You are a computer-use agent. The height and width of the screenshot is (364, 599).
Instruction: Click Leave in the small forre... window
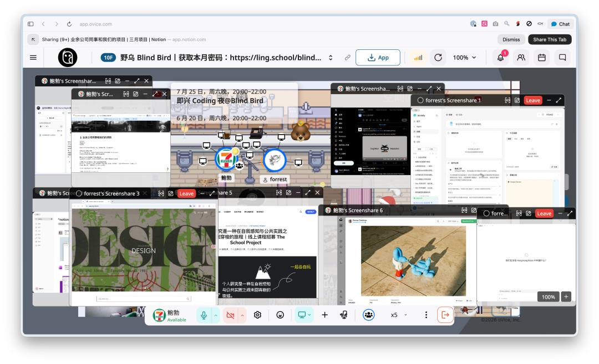click(x=545, y=213)
